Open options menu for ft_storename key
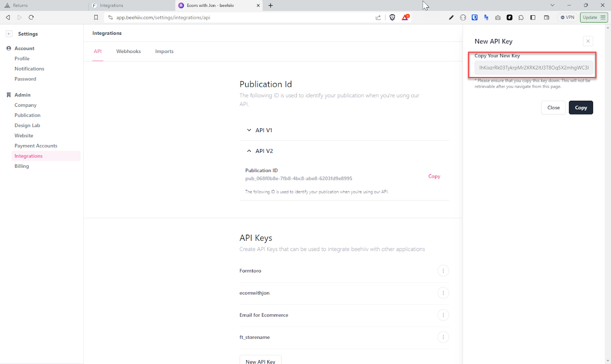 tap(443, 337)
